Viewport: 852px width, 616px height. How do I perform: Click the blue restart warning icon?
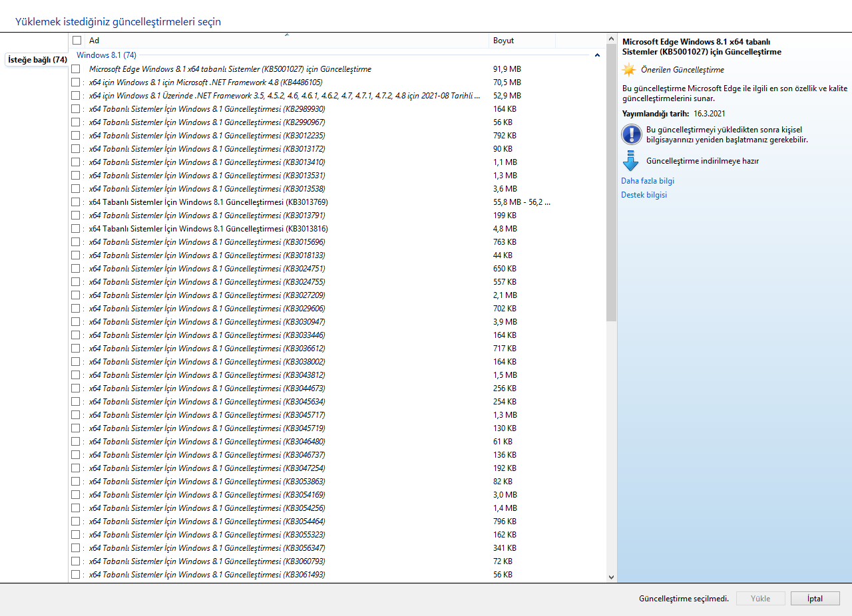(x=631, y=134)
